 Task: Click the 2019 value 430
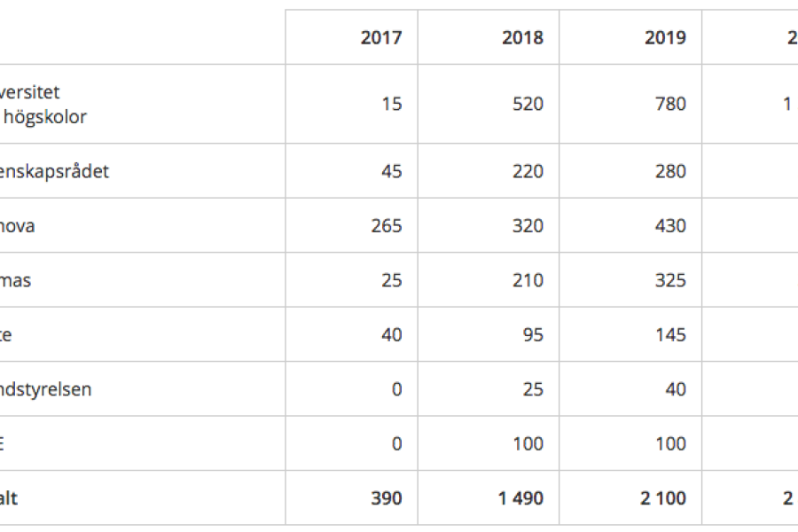[x=669, y=226]
